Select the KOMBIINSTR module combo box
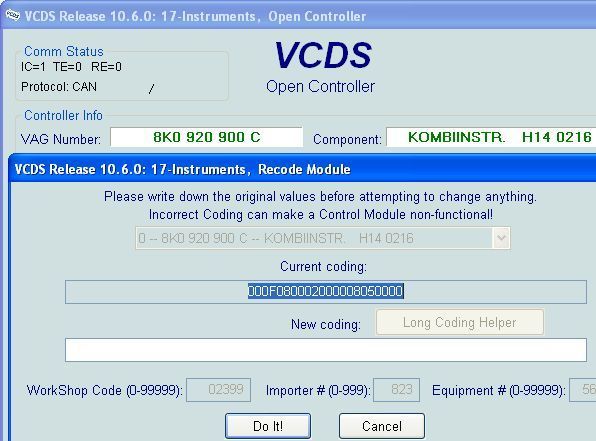 click(x=323, y=238)
